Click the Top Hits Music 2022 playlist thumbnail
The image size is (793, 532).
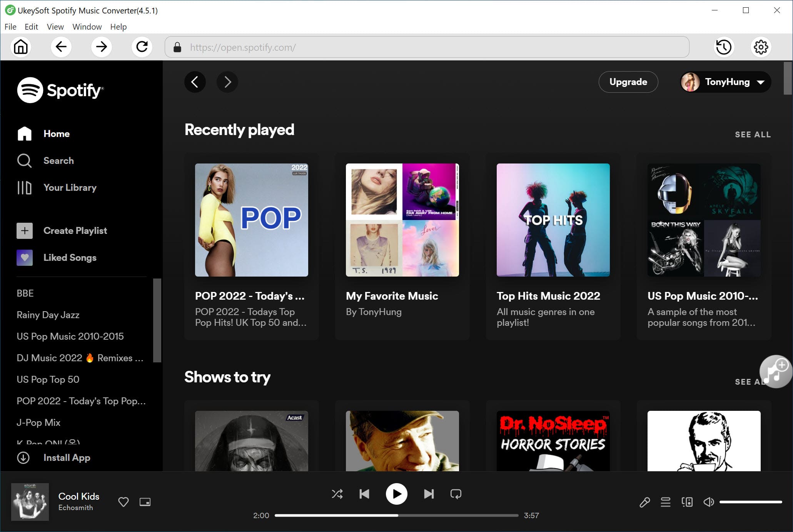pos(553,220)
